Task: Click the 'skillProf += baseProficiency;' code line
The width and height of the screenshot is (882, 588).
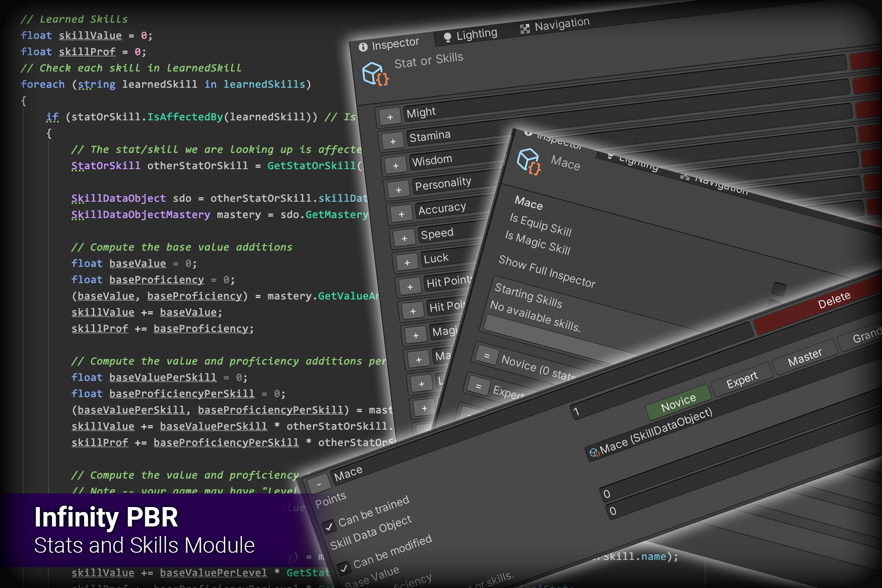Action: [x=163, y=328]
